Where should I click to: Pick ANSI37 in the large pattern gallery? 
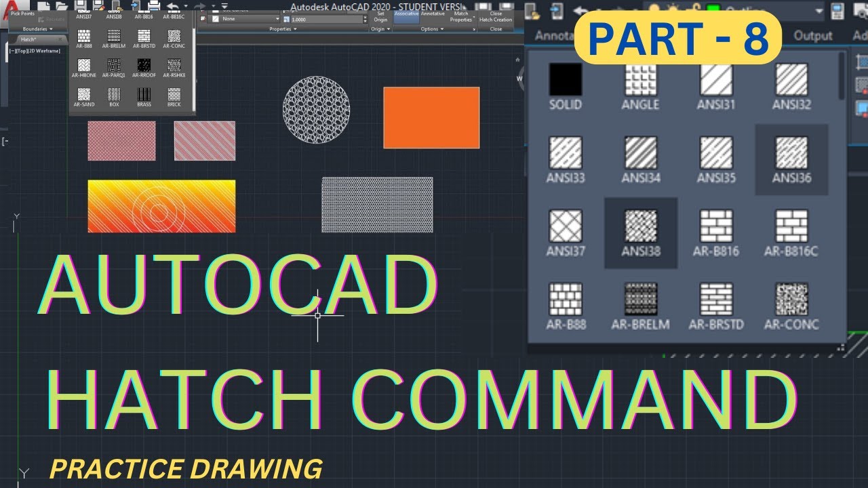tap(566, 233)
